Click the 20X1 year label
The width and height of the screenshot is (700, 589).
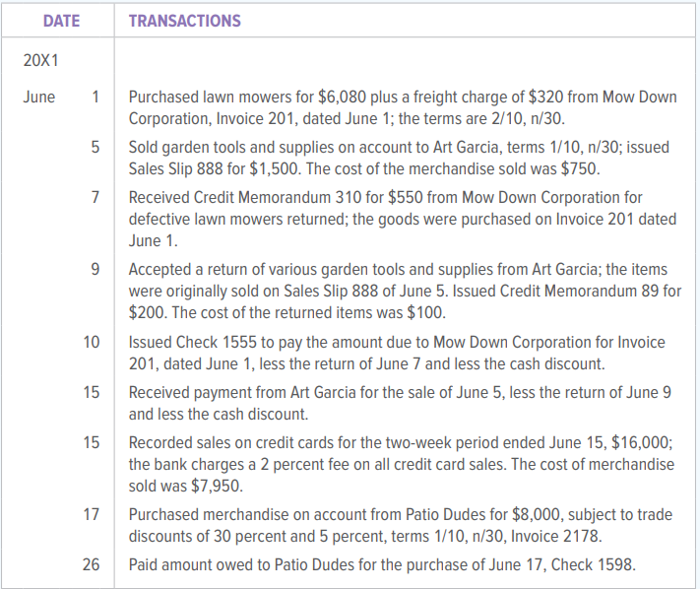coord(40,60)
